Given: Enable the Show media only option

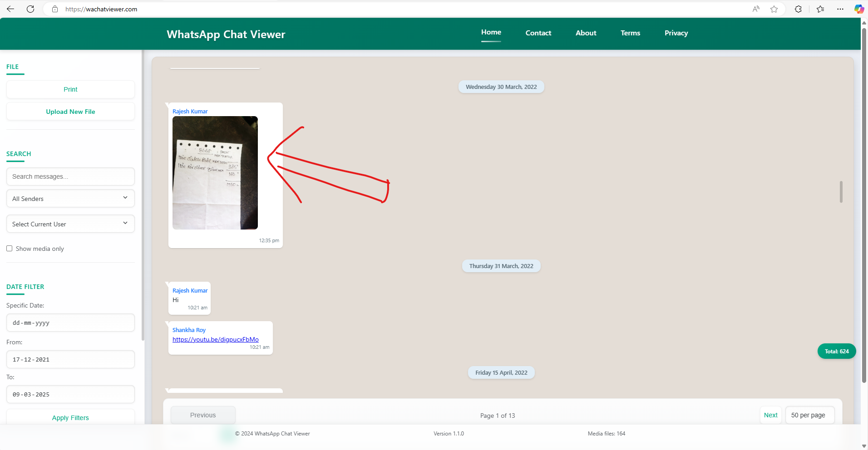Looking at the screenshot, I should click(9, 248).
